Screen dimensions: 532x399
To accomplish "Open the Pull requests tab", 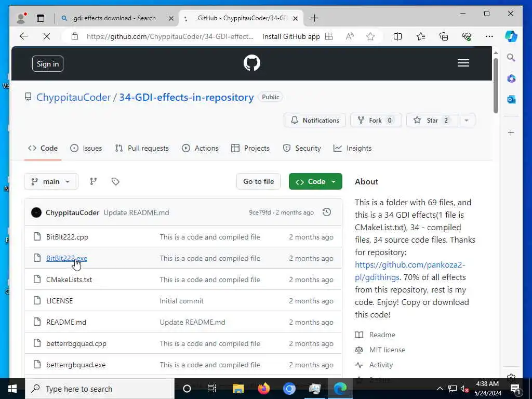I will click(142, 148).
